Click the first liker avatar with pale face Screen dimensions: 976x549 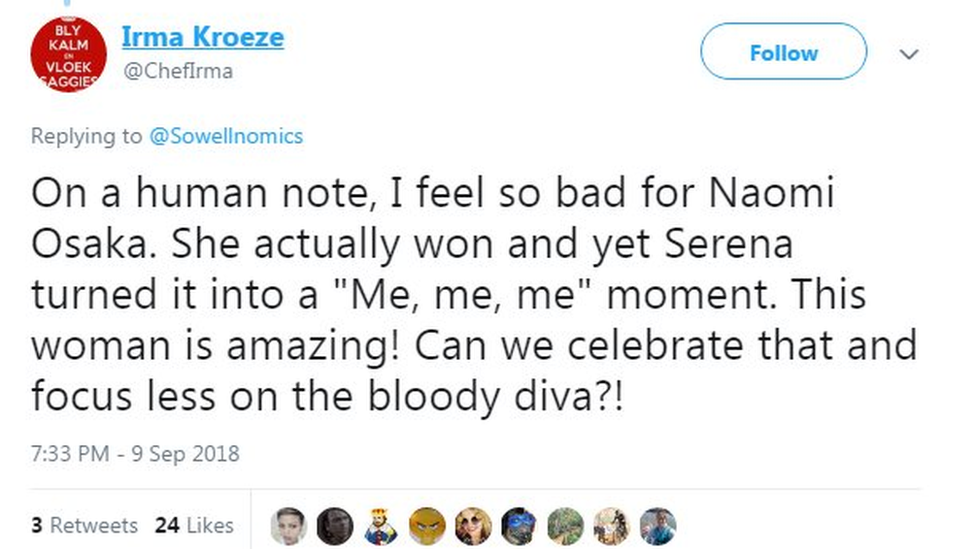coord(288,526)
